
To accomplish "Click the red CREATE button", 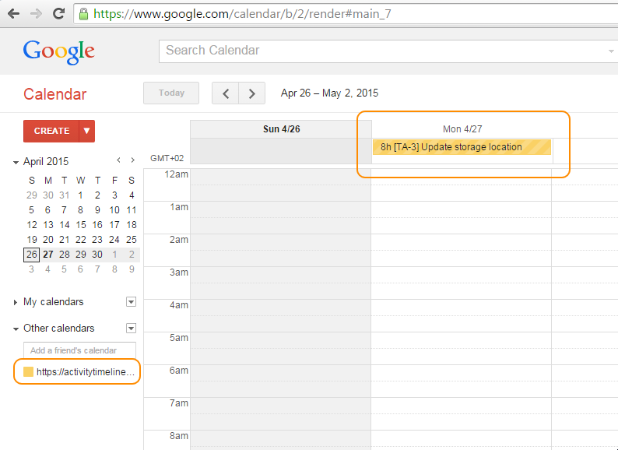I will click(x=51, y=131).
